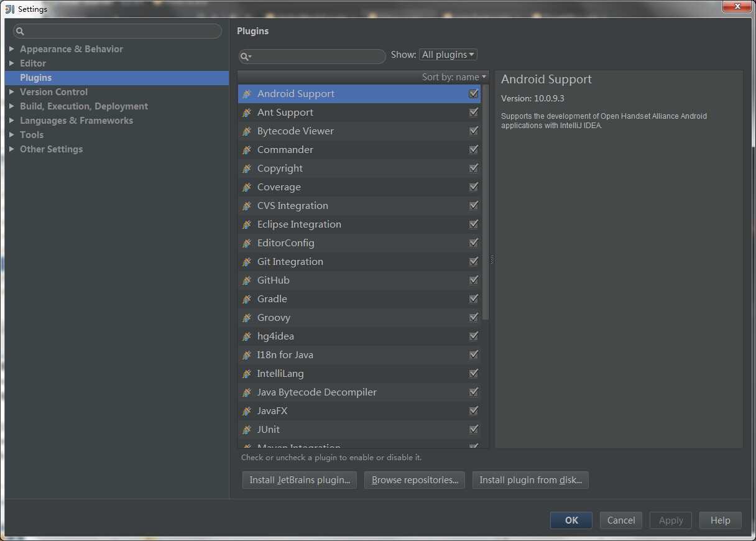Focus the settings search field
Screen dimensions: 756x541
click(x=118, y=31)
